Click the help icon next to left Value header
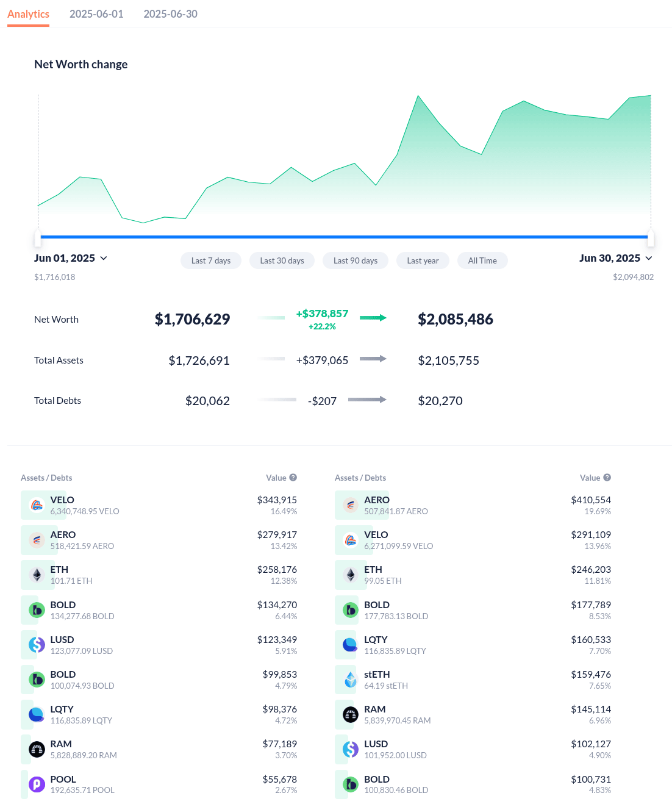The width and height of the screenshot is (672, 804). click(x=293, y=478)
